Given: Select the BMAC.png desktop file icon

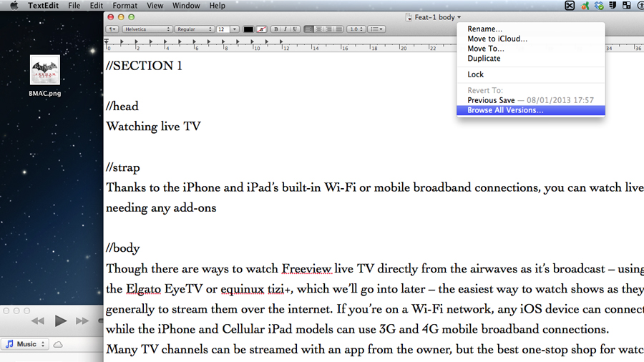Looking at the screenshot, I should (45, 70).
